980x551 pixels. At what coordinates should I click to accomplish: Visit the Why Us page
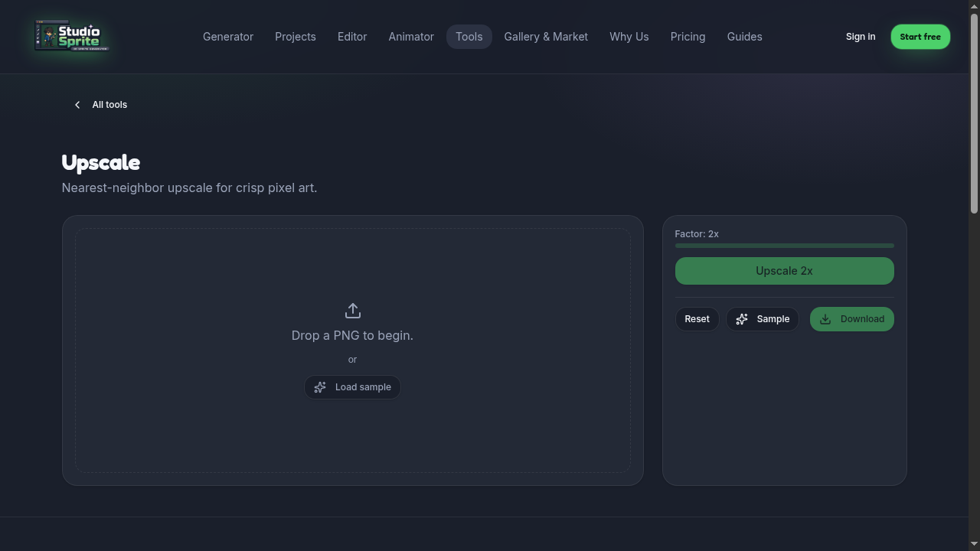[629, 37]
